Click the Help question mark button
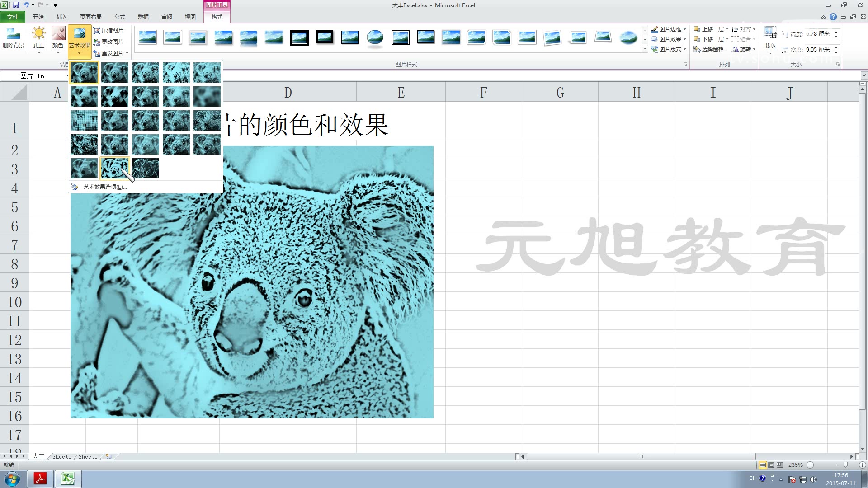 (x=833, y=17)
